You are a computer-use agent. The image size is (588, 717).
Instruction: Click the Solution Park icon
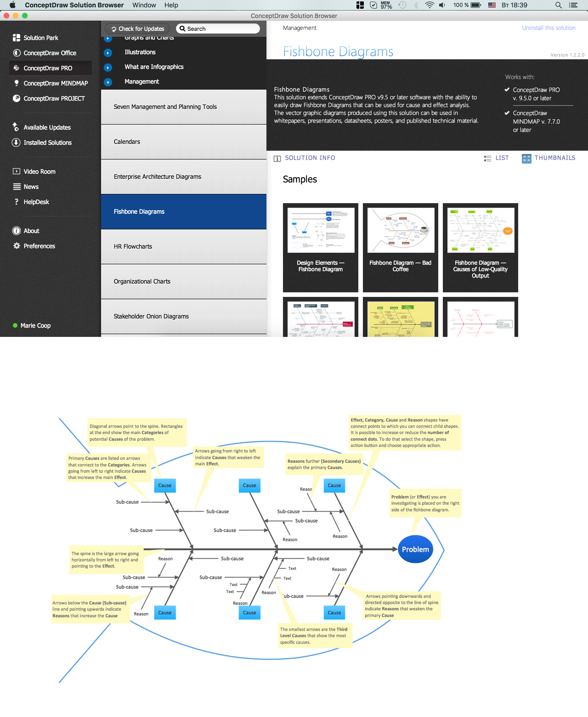[x=16, y=37]
